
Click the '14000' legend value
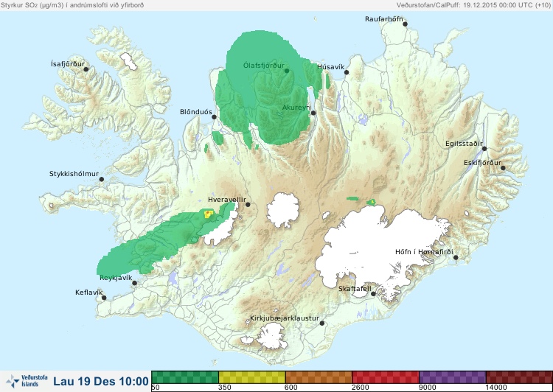point(495,388)
